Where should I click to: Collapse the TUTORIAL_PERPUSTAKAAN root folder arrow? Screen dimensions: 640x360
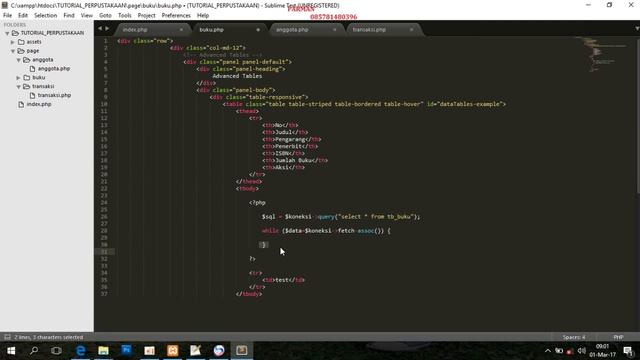pyautogui.click(x=7, y=33)
